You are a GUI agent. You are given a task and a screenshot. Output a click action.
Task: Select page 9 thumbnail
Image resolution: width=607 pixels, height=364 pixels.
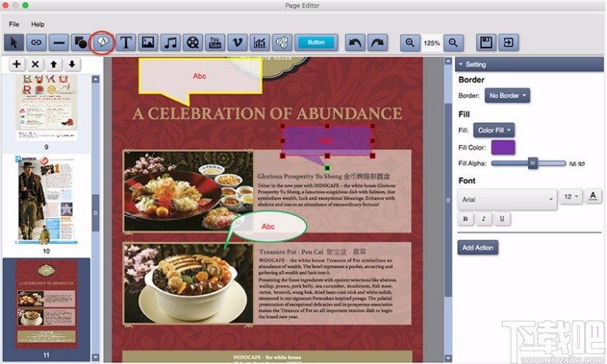(x=47, y=108)
